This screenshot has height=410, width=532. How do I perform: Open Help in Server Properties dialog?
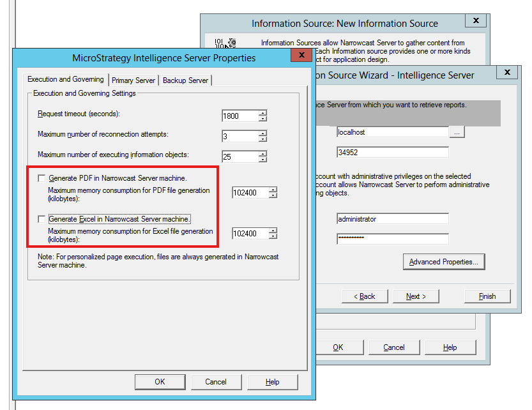click(272, 382)
